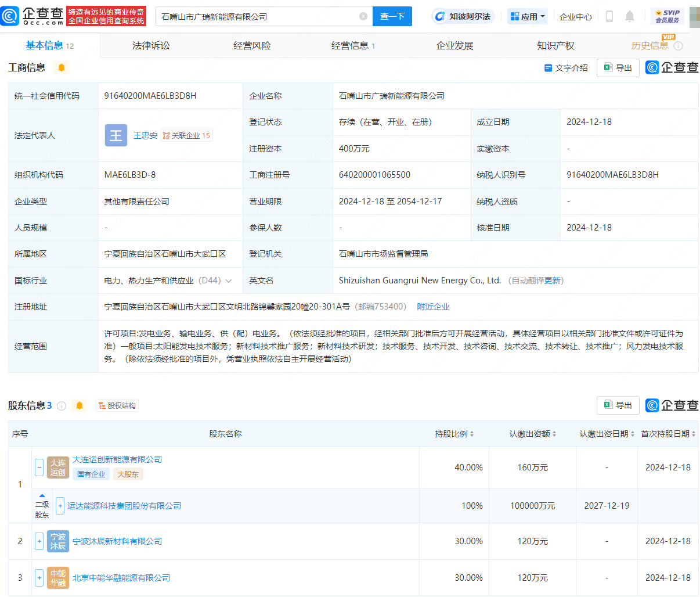
Task: Open 大连运创新能源有限公司 shareholder page
Action: click(117, 459)
